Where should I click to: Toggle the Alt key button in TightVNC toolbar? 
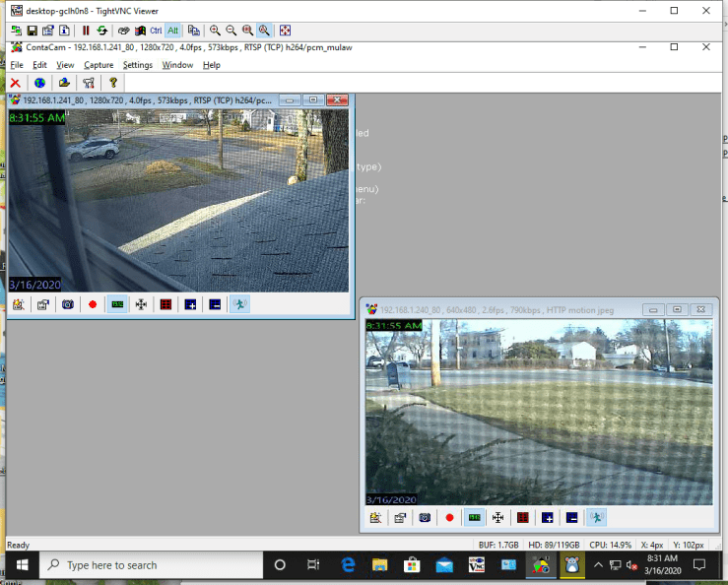tap(173, 31)
